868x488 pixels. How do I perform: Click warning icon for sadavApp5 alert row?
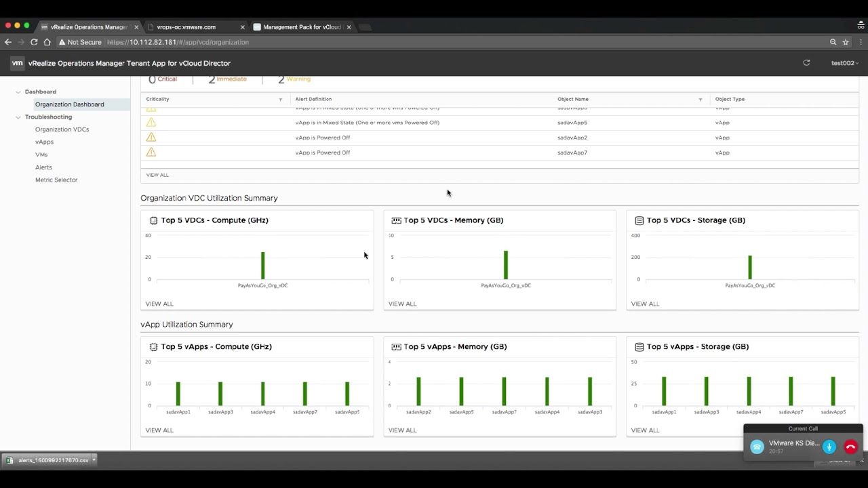pos(151,123)
